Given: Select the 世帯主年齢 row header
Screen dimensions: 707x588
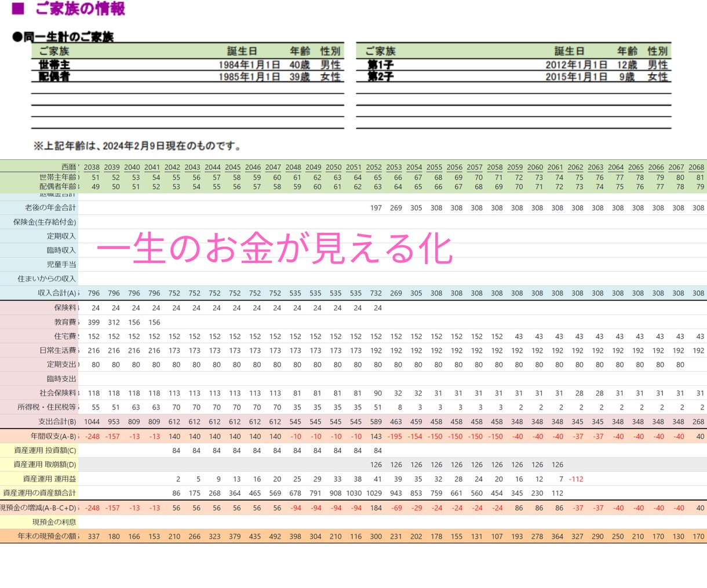Looking at the screenshot, I should tap(58, 177).
